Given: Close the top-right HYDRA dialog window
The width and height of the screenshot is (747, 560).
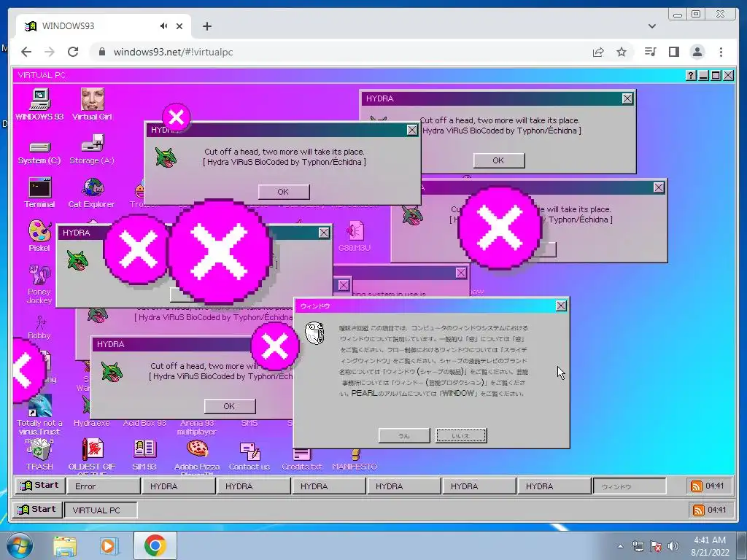Looking at the screenshot, I should tap(627, 98).
